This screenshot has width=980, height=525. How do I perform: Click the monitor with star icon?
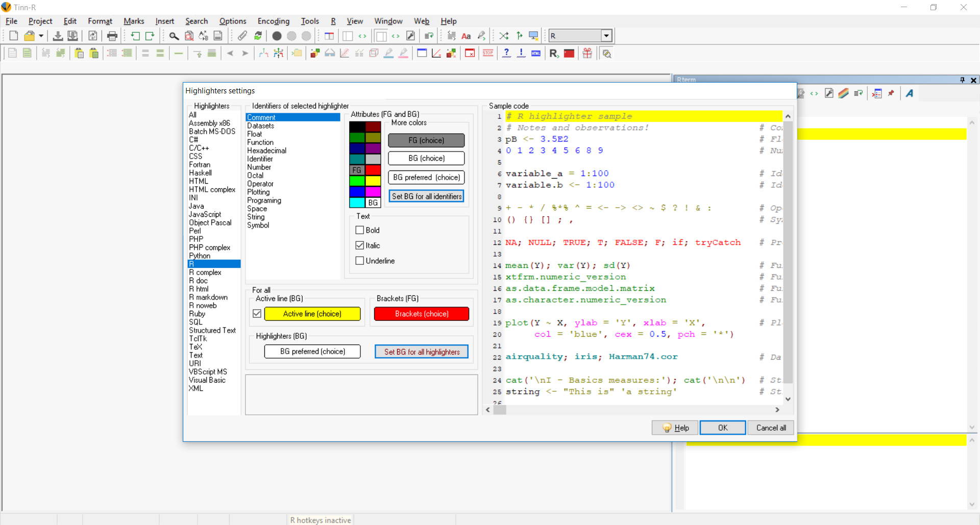point(533,36)
